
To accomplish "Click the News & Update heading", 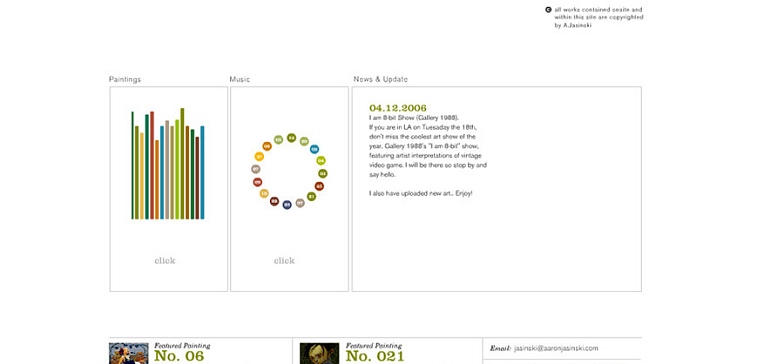I will [x=381, y=79].
